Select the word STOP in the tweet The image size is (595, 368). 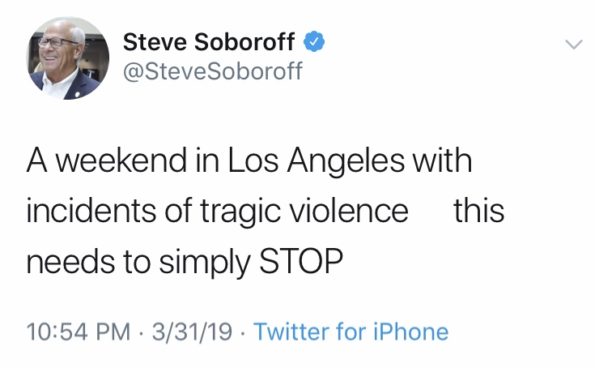[301, 261]
